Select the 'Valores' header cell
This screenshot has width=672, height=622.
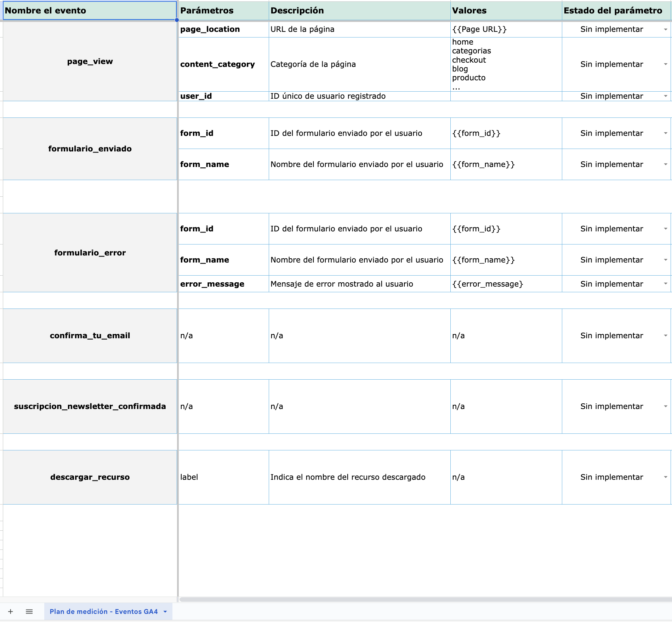[506, 11]
